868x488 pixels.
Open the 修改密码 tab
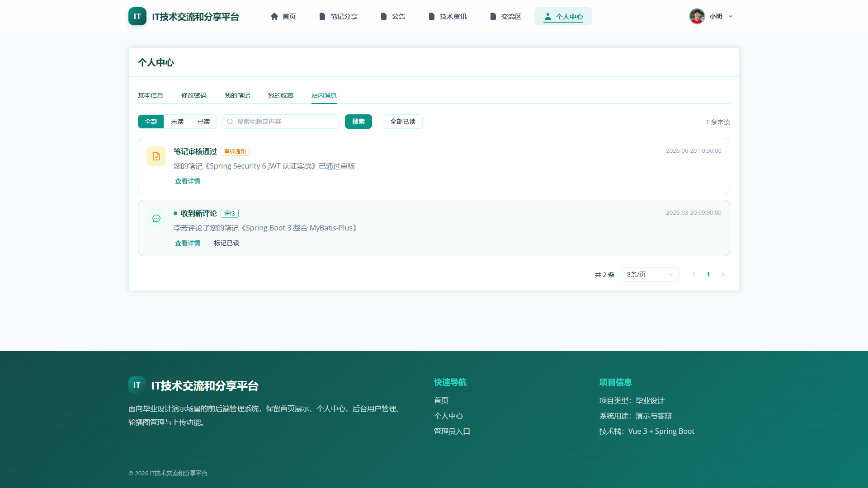194,95
